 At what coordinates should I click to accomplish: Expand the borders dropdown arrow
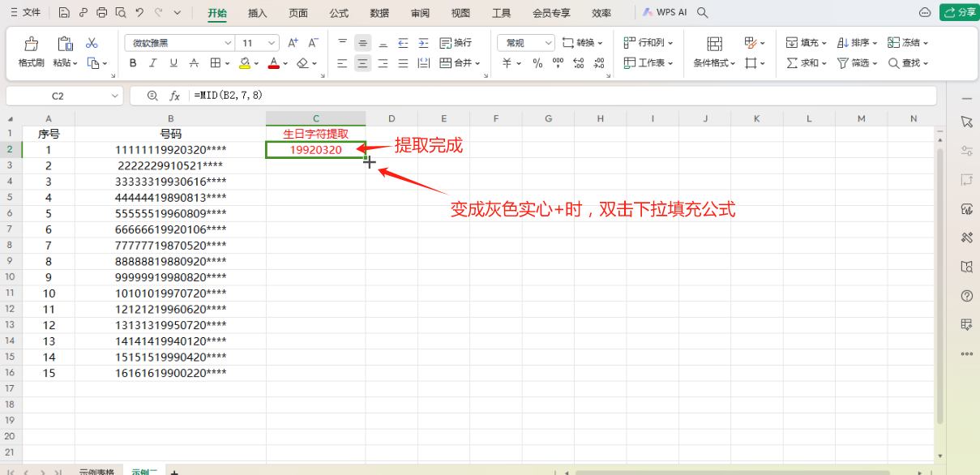(x=227, y=63)
